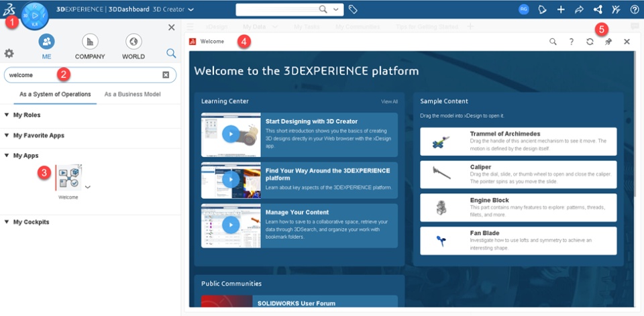
Task: Open the xDesign dashboard tab
Action: [217, 27]
